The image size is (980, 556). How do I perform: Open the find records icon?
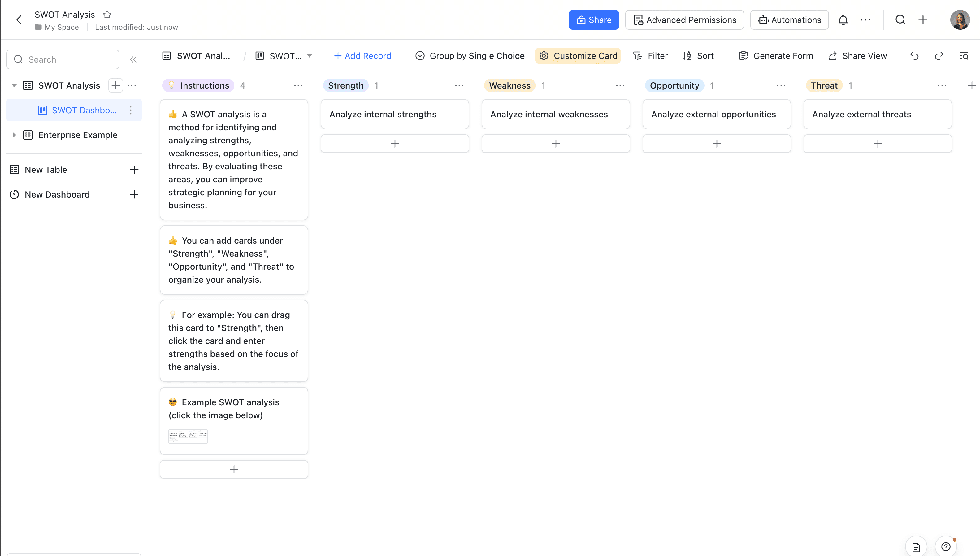point(964,56)
